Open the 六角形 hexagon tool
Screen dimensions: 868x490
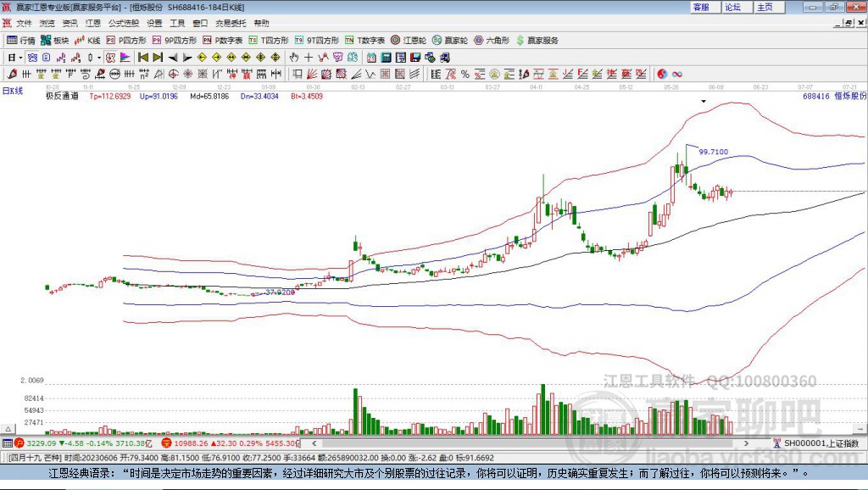[492, 41]
